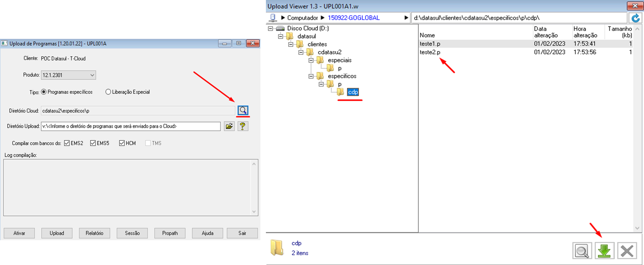Select the teste2.p file row
This screenshot has height=265, width=644.
(526, 52)
